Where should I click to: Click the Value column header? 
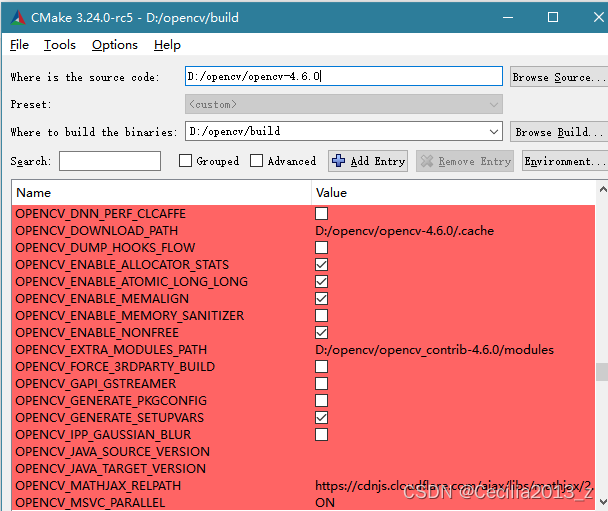pyautogui.click(x=453, y=193)
